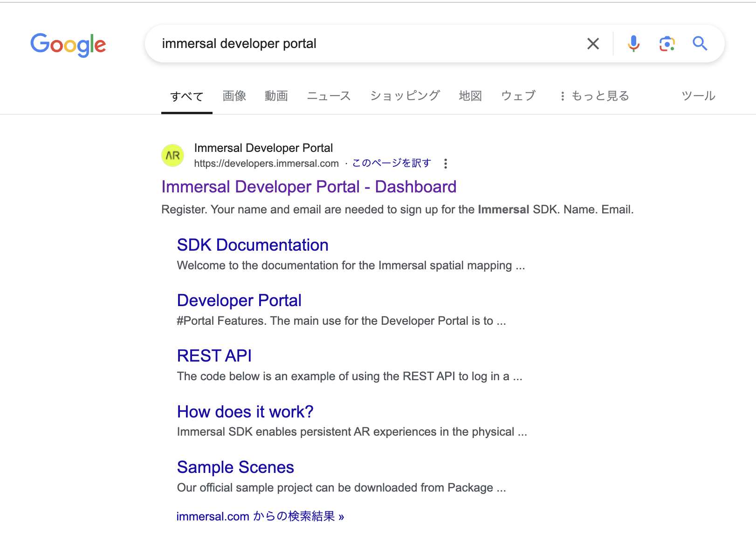Click the blue magnifier search button
This screenshot has width=756, height=547.
click(700, 44)
